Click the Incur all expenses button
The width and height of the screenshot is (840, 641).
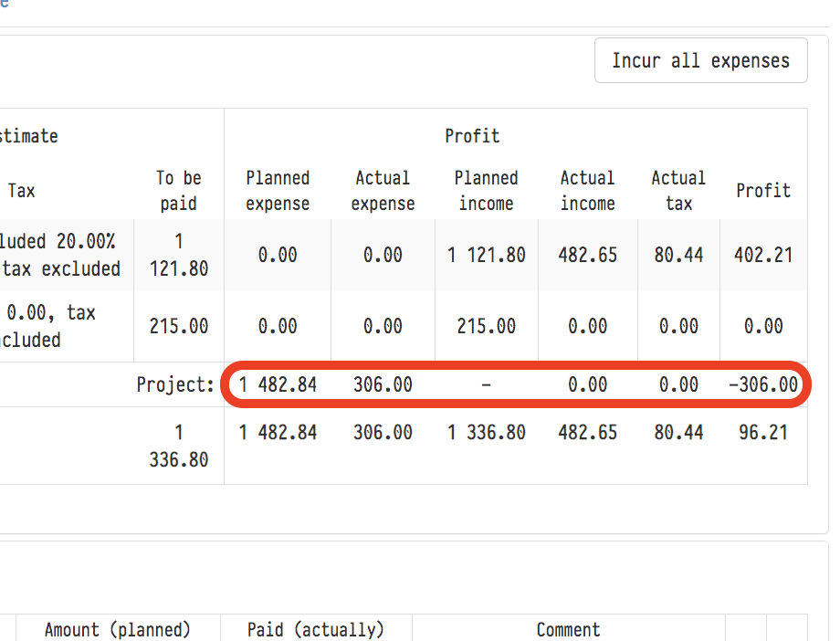point(700,61)
